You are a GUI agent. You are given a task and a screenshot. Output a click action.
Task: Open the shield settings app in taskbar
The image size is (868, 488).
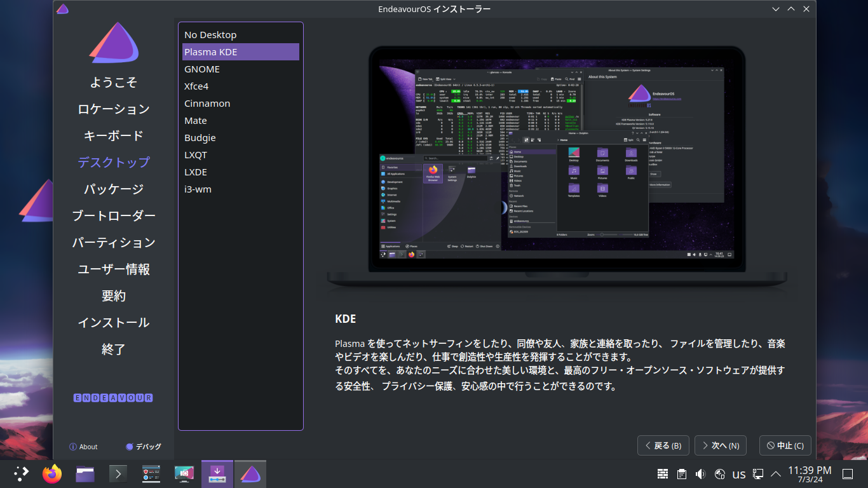click(x=151, y=473)
